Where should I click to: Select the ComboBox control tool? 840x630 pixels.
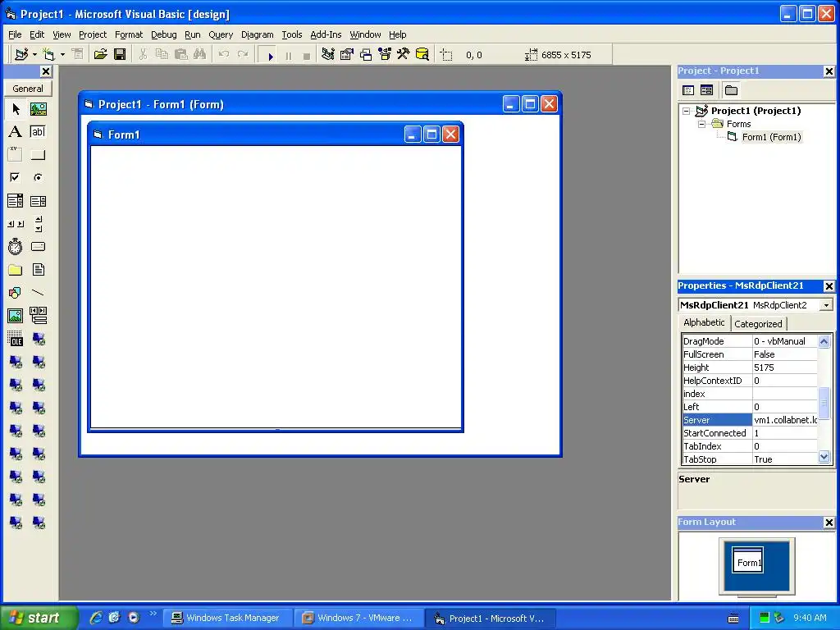tap(16, 201)
